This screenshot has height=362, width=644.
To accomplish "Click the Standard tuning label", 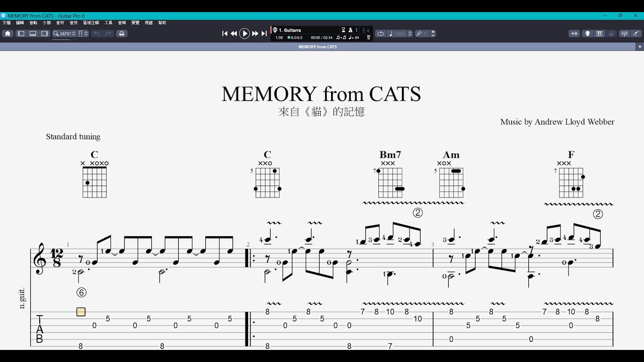I will (73, 137).
